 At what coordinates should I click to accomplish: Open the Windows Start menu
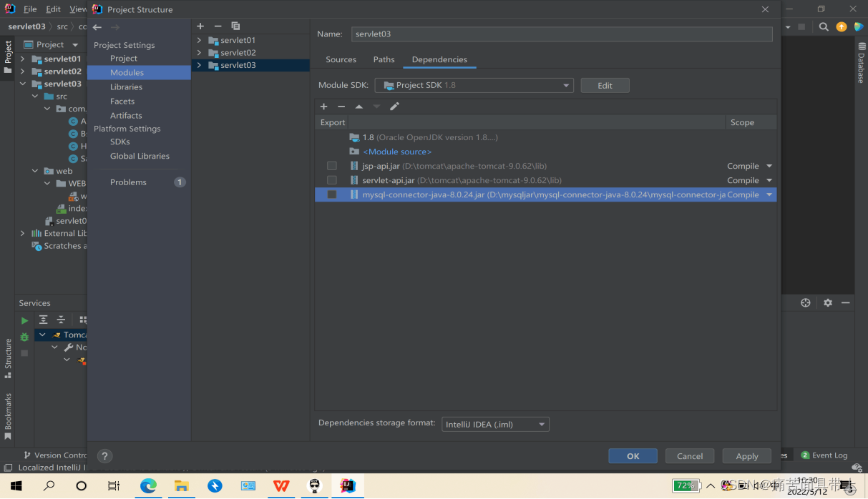tap(16, 485)
